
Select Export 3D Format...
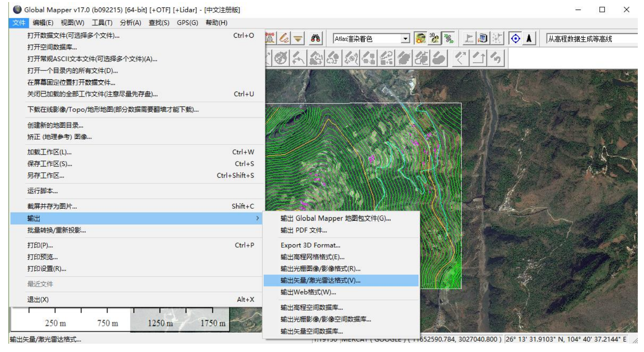pos(341,245)
